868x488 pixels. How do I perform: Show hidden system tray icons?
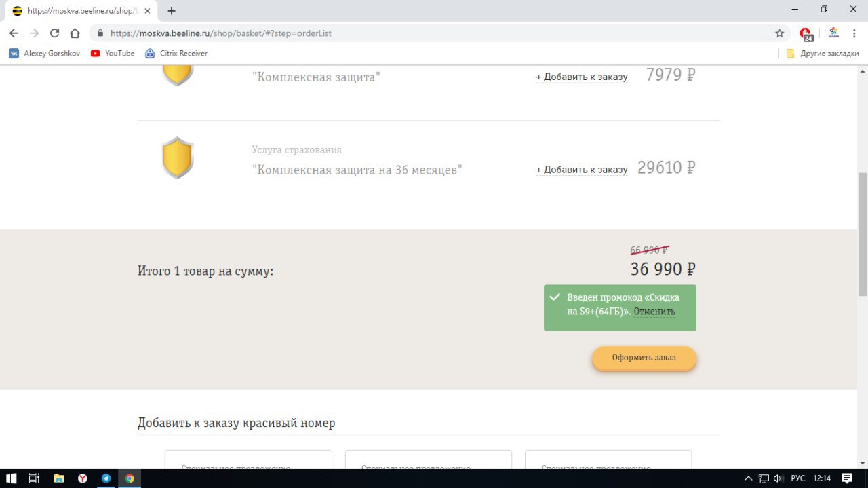coord(749,478)
